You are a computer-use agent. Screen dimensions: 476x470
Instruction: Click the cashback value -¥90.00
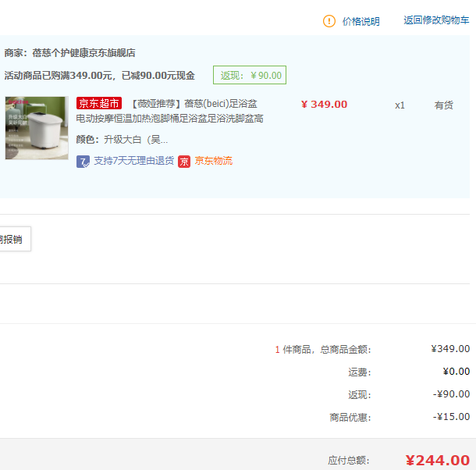pyautogui.click(x=451, y=394)
